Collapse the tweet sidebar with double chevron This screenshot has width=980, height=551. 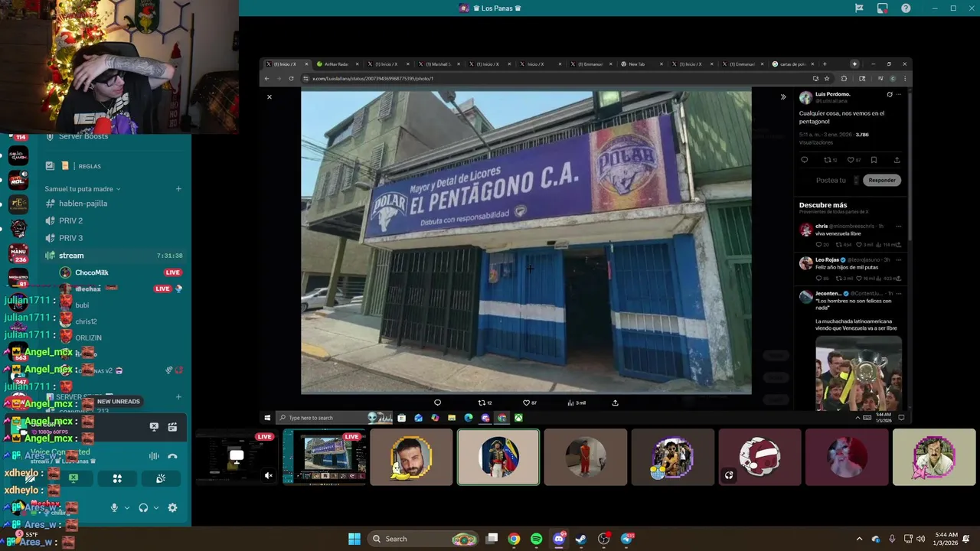[x=782, y=97]
